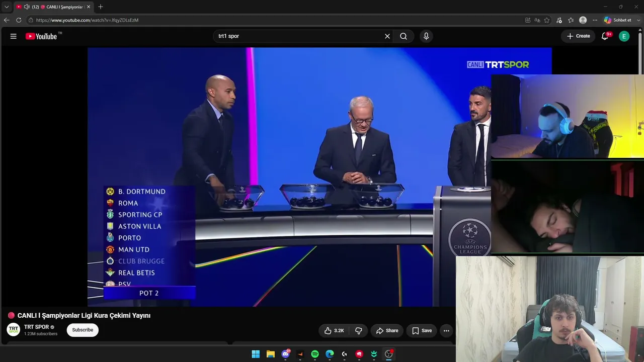The width and height of the screenshot is (644, 362).
Task: Share the video
Action: click(387, 330)
